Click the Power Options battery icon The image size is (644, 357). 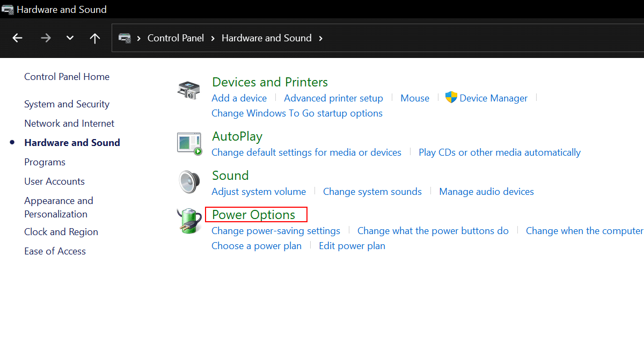point(189,221)
